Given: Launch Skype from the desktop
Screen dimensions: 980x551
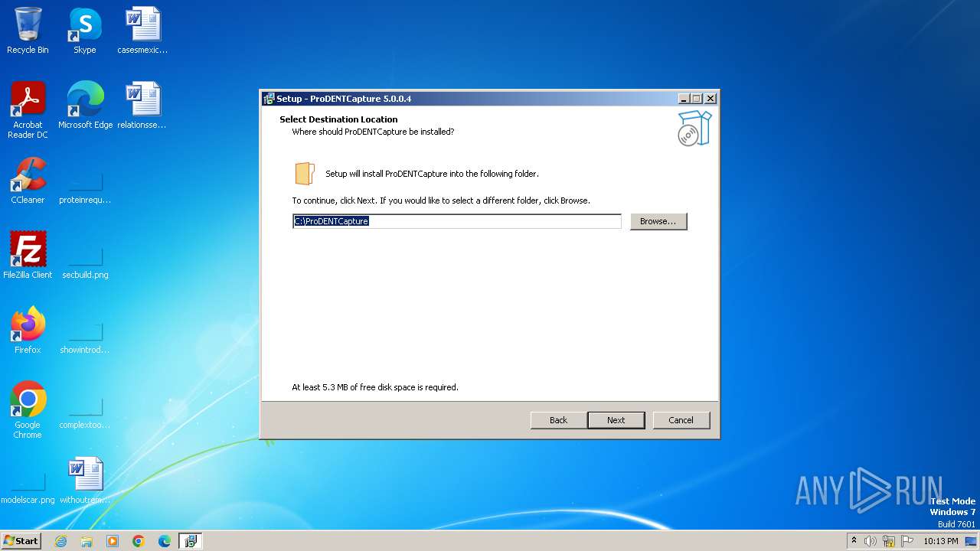Looking at the screenshot, I should tap(85, 31).
